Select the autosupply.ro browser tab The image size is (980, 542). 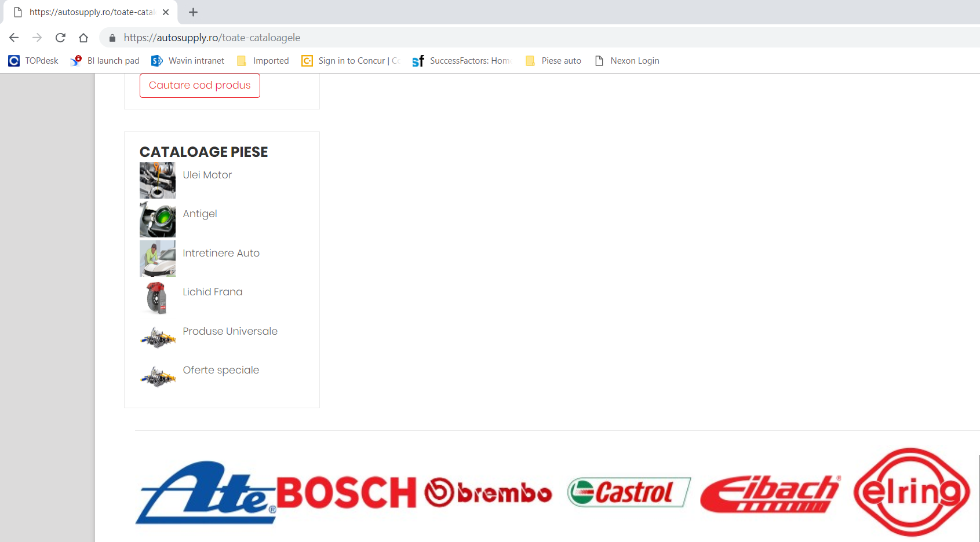tap(90, 12)
